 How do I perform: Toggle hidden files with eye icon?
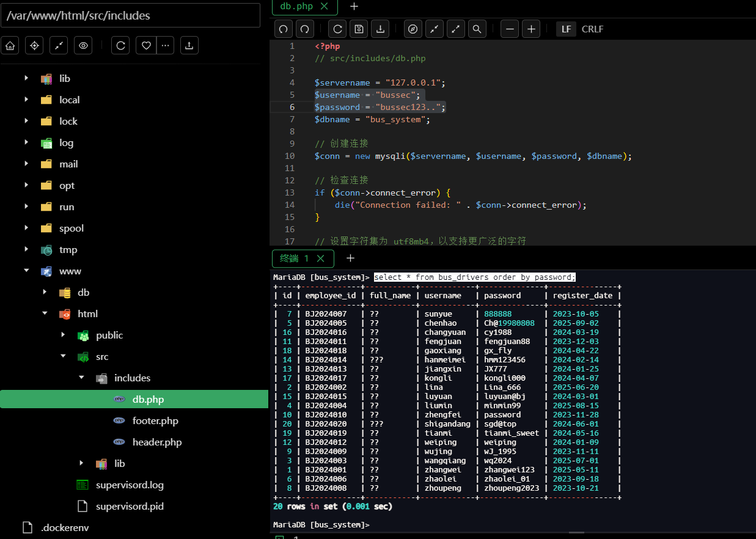coord(83,45)
